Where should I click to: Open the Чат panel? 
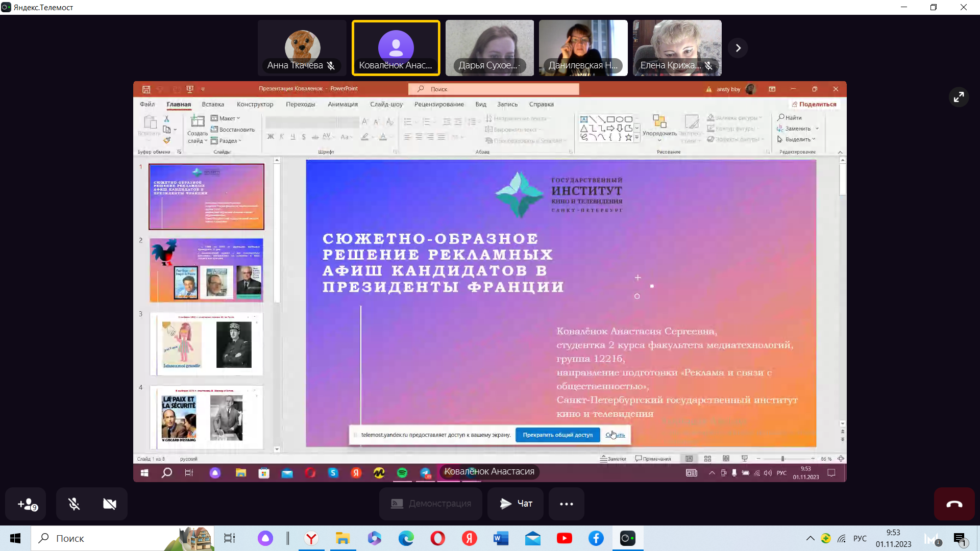click(516, 504)
